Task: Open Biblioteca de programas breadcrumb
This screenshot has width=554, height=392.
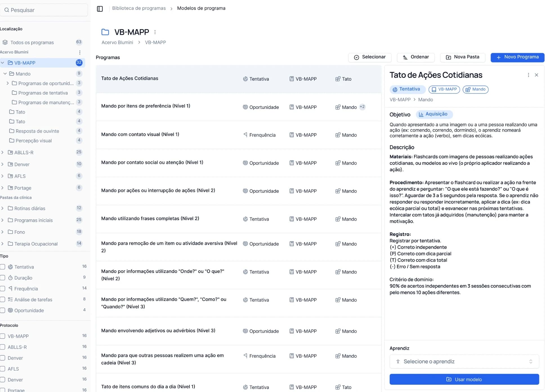Action: click(139, 8)
